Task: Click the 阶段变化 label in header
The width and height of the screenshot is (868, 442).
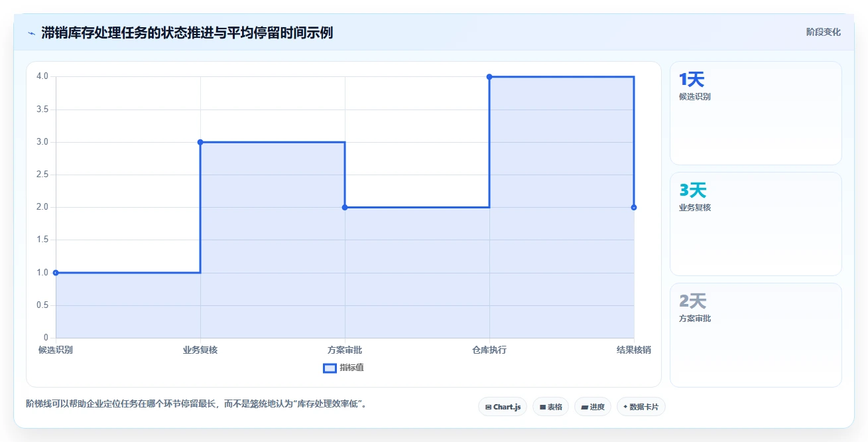Action: [824, 33]
